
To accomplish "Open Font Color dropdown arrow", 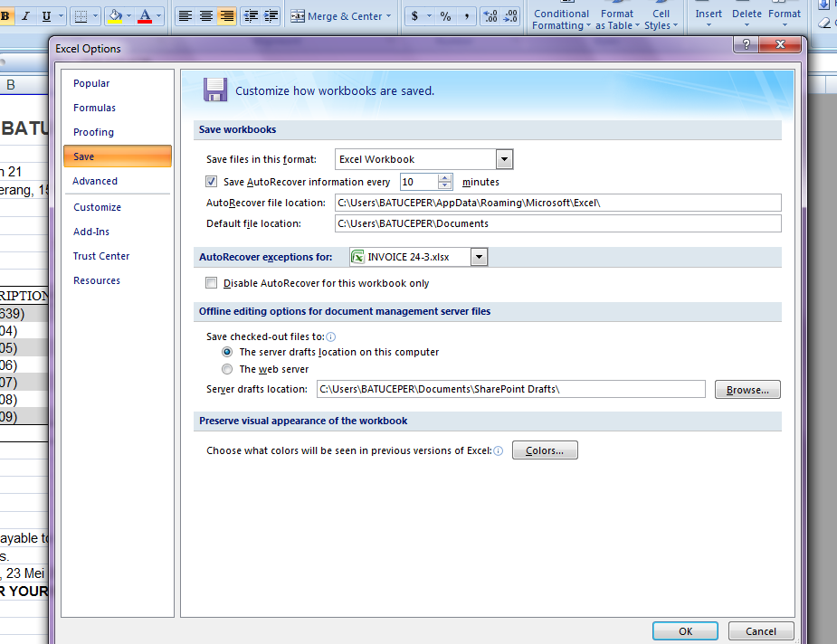I will click(x=158, y=16).
